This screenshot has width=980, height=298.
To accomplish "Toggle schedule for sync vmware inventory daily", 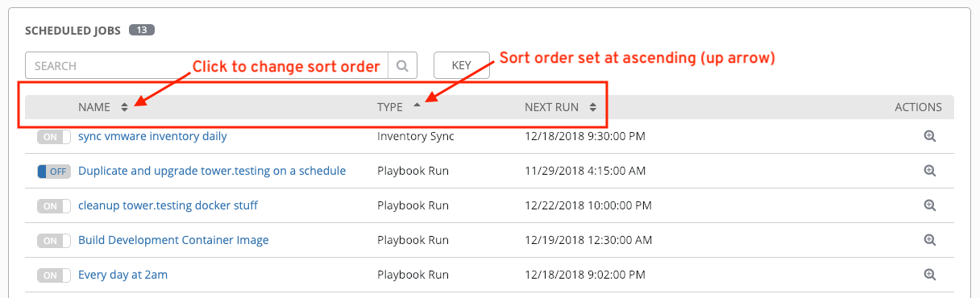I will click(x=54, y=137).
